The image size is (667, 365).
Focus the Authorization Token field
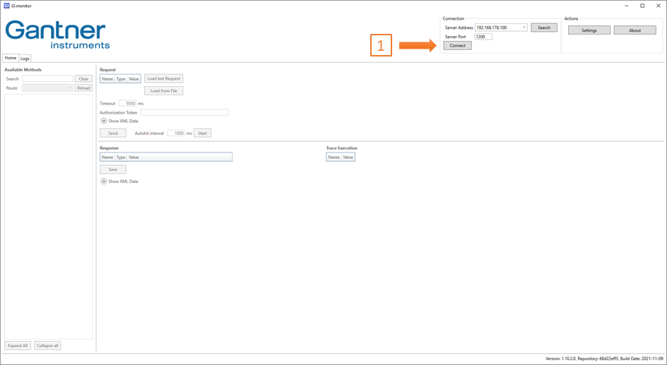pos(185,112)
